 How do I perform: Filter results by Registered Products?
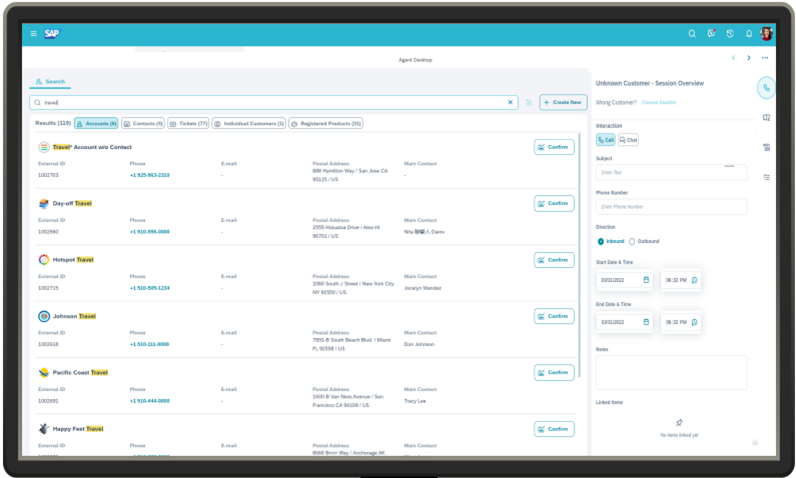[325, 124]
